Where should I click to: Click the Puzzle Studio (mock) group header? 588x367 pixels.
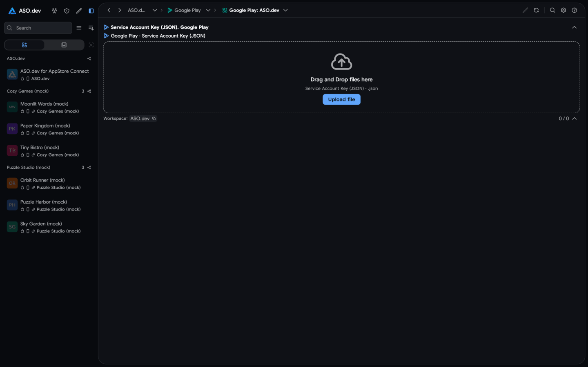(x=29, y=168)
